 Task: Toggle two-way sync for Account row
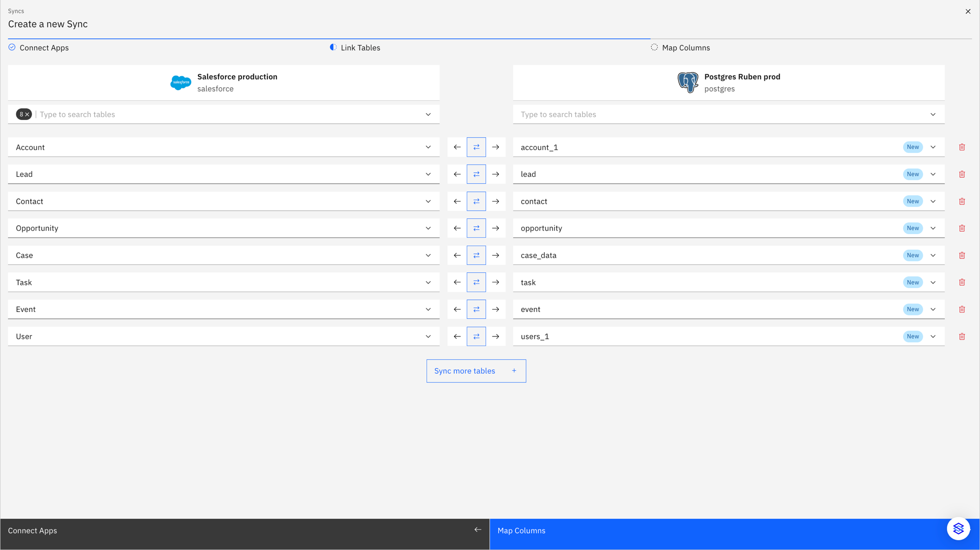(476, 147)
